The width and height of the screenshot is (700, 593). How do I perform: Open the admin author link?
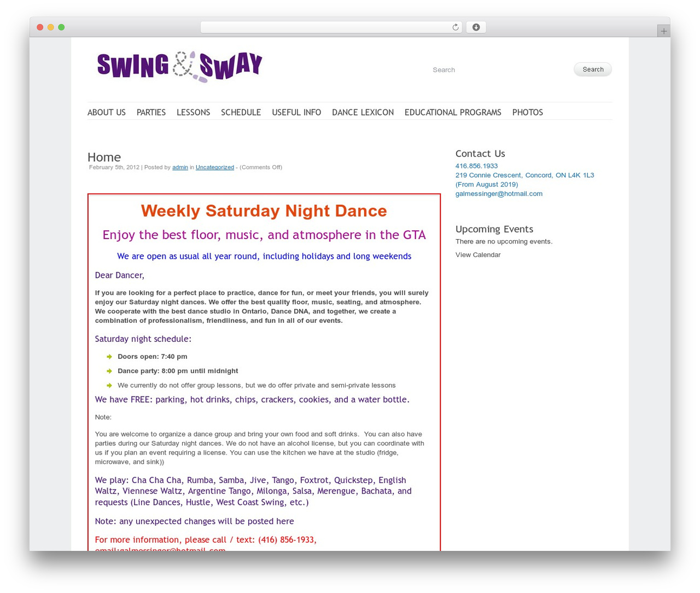(x=180, y=167)
